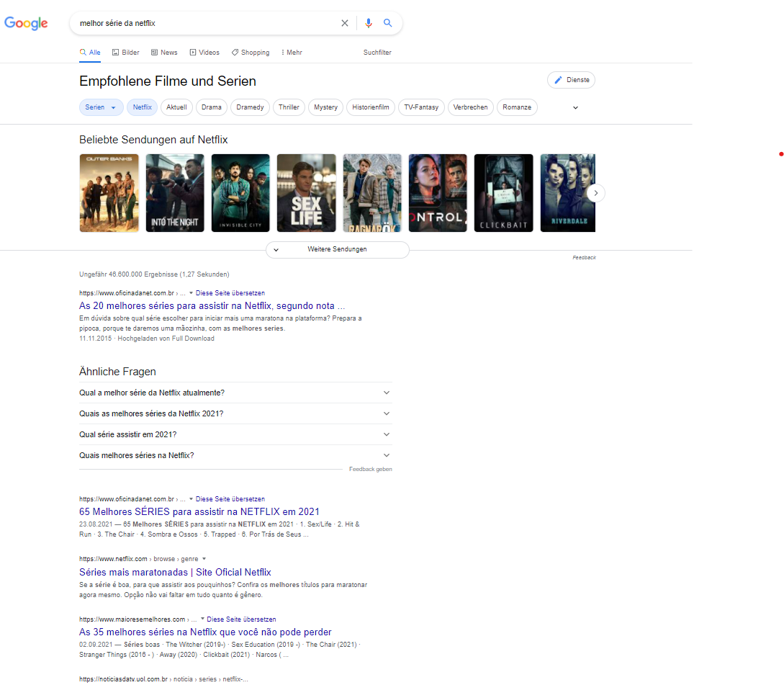Click the noticiasdatv.uol.com.br URL text
Image resolution: width=784 pixels, height=685 pixels.
coord(163,679)
